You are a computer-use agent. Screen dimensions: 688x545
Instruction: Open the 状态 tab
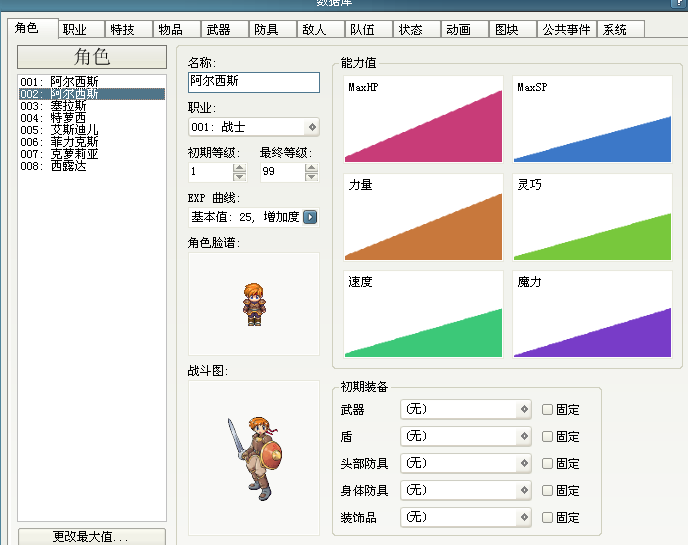(x=417, y=29)
